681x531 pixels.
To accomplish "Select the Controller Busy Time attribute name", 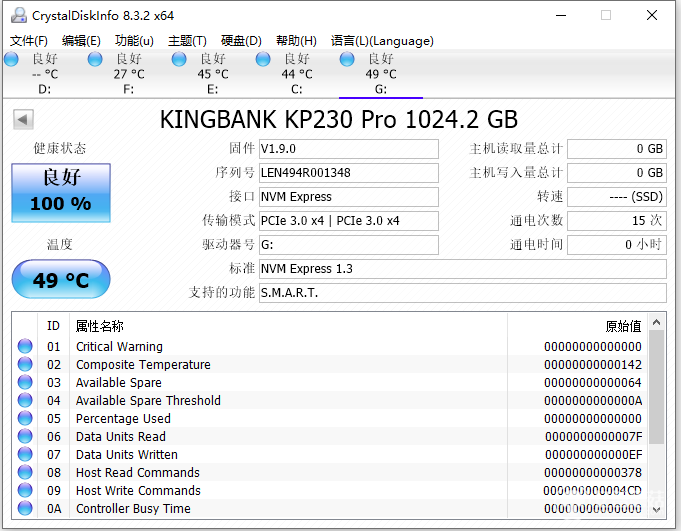I will point(133,508).
